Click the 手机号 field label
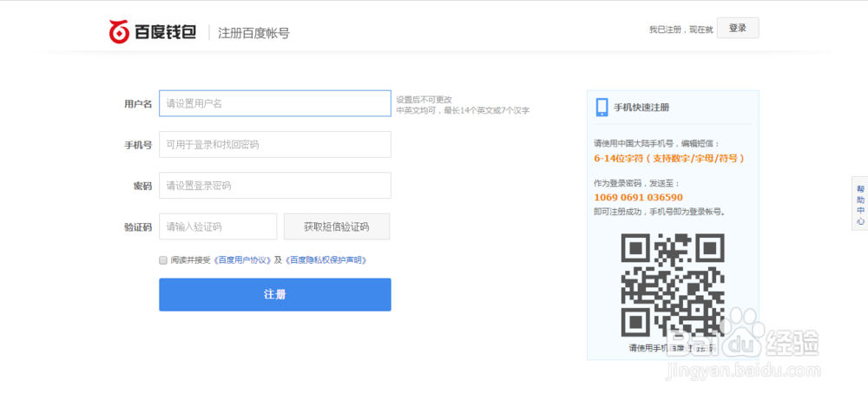The height and width of the screenshot is (400, 868). pos(138,145)
